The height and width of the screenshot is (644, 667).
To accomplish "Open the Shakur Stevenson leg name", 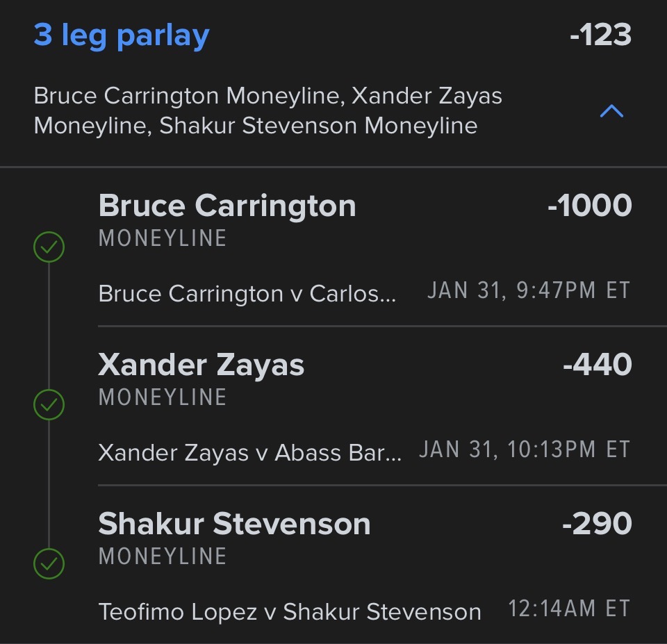I will coord(234,524).
